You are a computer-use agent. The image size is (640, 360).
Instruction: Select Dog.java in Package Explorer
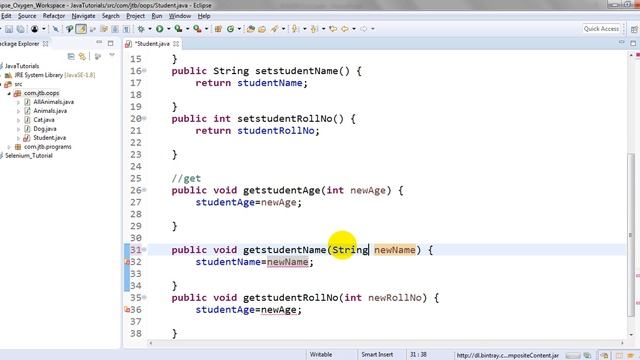click(45, 129)
